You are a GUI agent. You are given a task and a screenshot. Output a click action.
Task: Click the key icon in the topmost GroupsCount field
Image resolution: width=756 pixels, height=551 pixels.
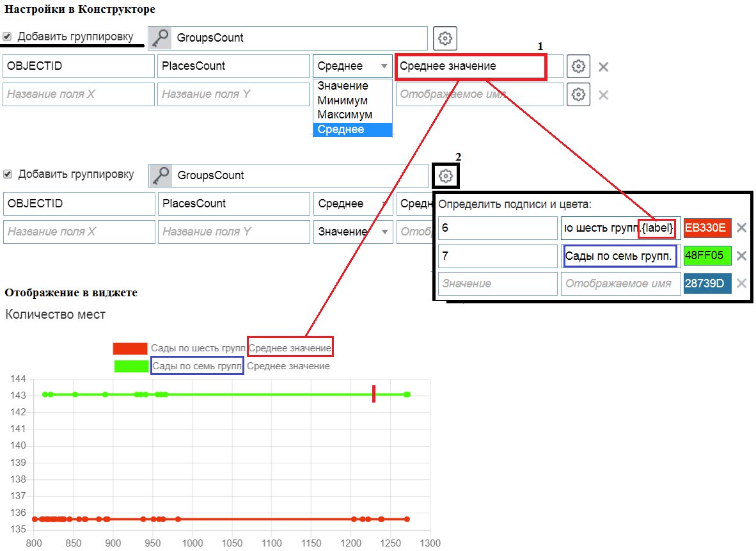(161, 38)
